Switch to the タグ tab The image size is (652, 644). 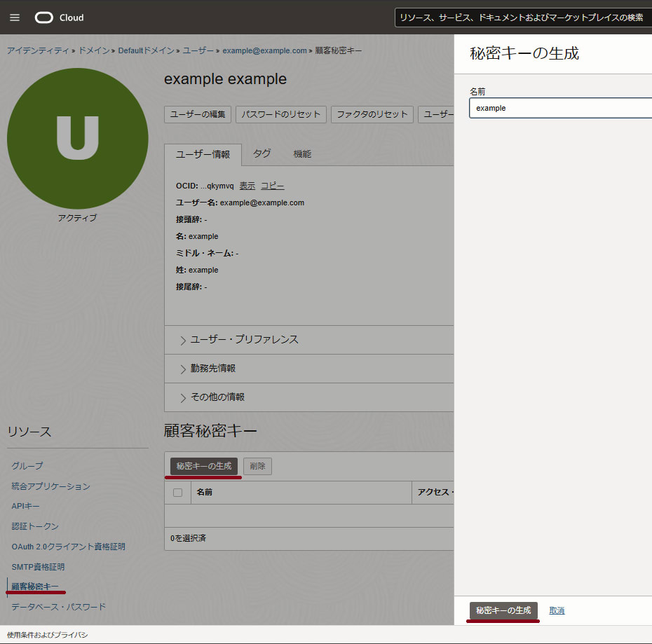[262, 153]
